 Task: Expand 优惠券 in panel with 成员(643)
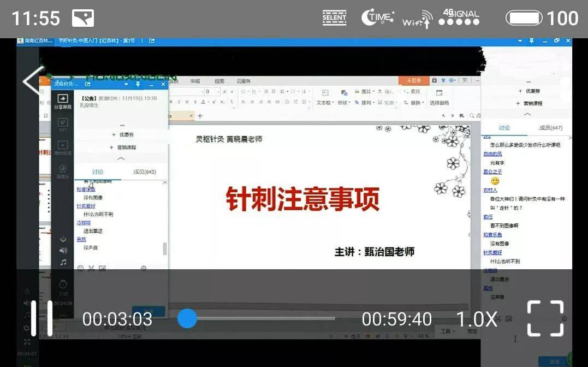(123, 134)
